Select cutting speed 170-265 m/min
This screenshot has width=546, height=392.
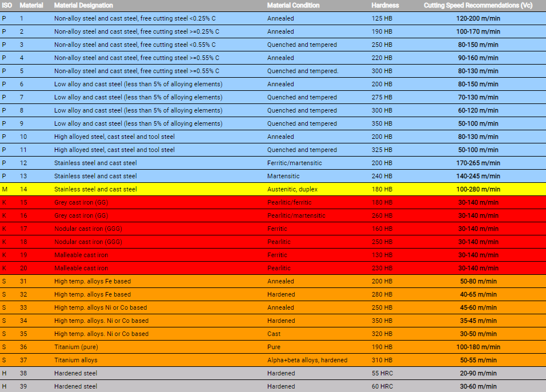coord(478,163)
